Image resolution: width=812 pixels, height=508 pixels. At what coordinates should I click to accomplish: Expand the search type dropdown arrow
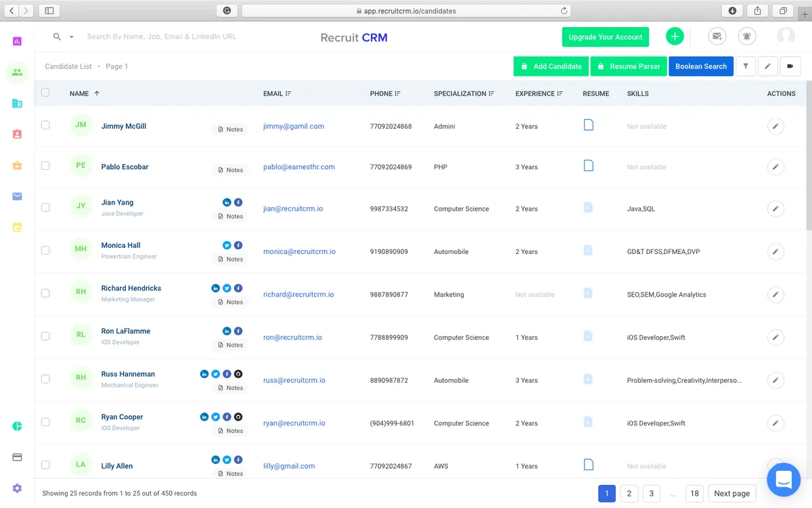[x=71, y=37]
